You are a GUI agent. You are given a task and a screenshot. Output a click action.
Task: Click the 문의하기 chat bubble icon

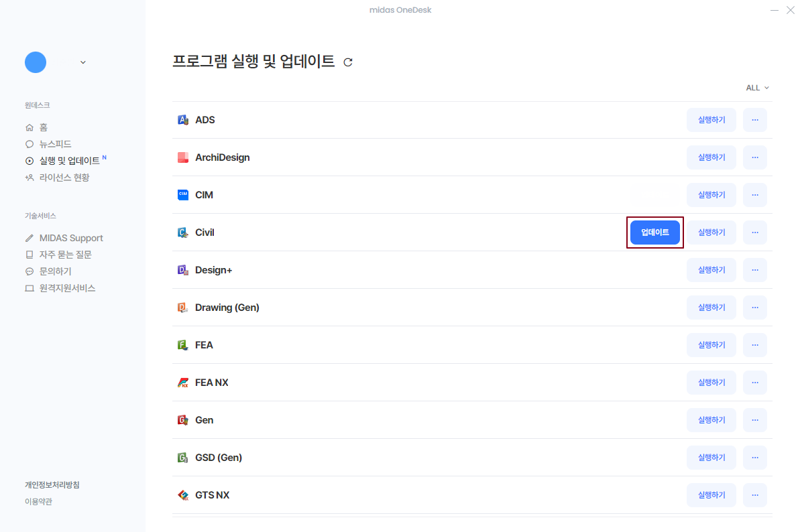[x=30, y=271]
